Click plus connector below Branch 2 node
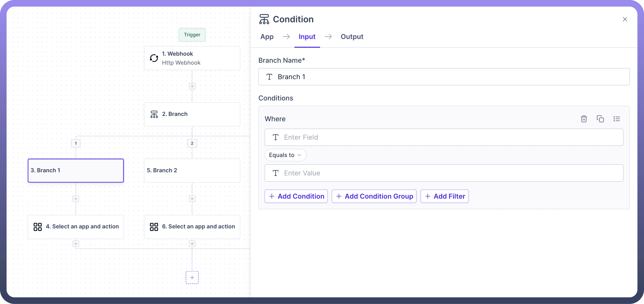The height and width of the screenshot is (304, 644). [192, 198]
